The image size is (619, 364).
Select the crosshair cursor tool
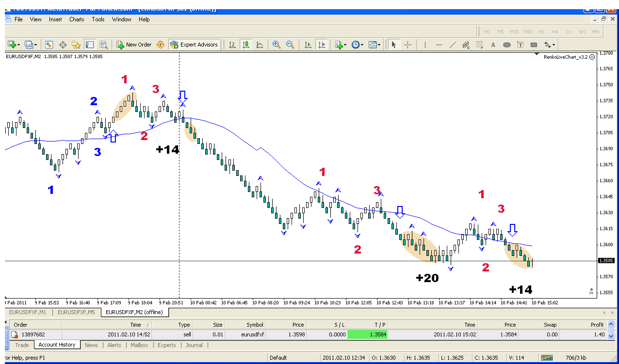pos(408,45)
